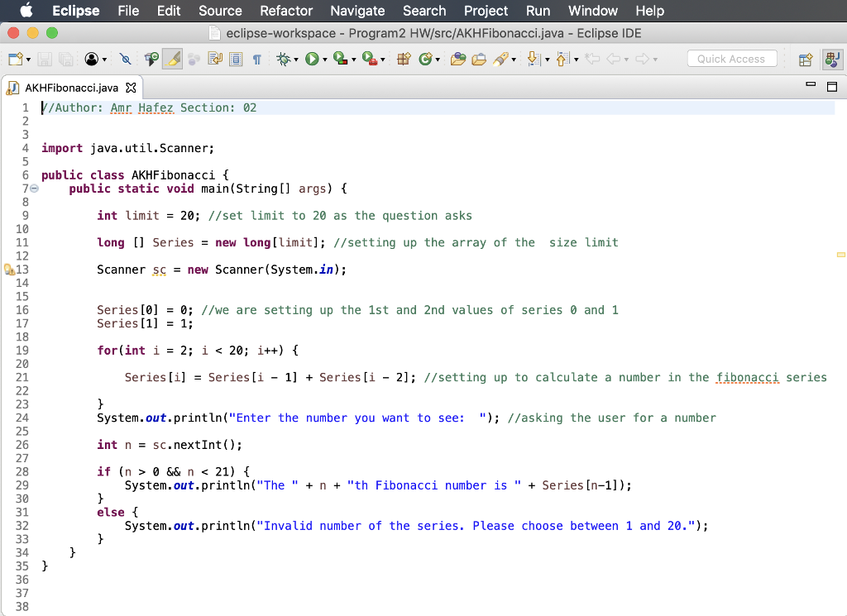The height and width of the screenshot is (616, 847).
Task: Select the AKHFibonacci.java editor tab
Action: (x=66, y=86)
